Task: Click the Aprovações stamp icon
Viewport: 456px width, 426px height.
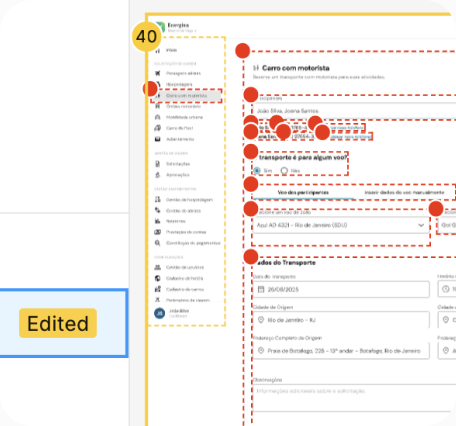Action: 158,175
